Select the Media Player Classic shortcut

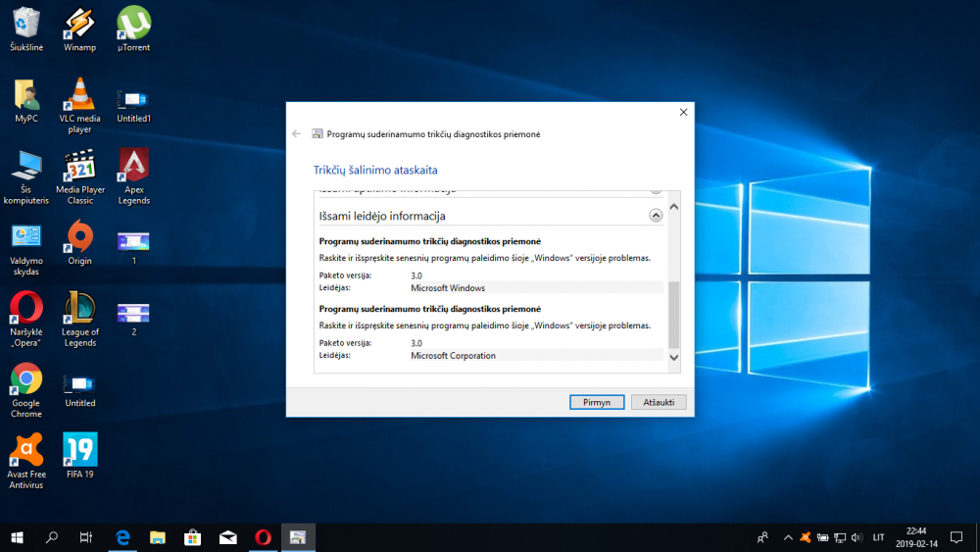80,176
